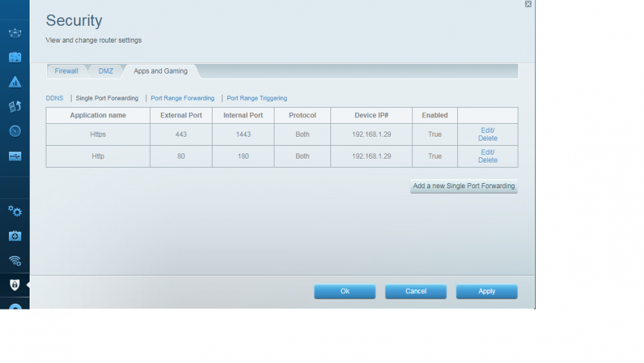Click internal port value 1443

click(x=243, y=134)
